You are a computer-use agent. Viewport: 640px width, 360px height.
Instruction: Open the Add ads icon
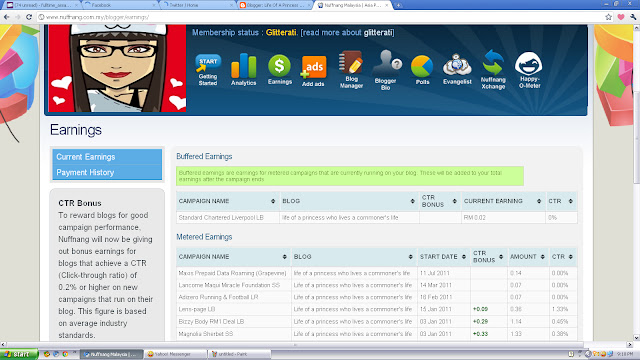[x=313, y=71]
